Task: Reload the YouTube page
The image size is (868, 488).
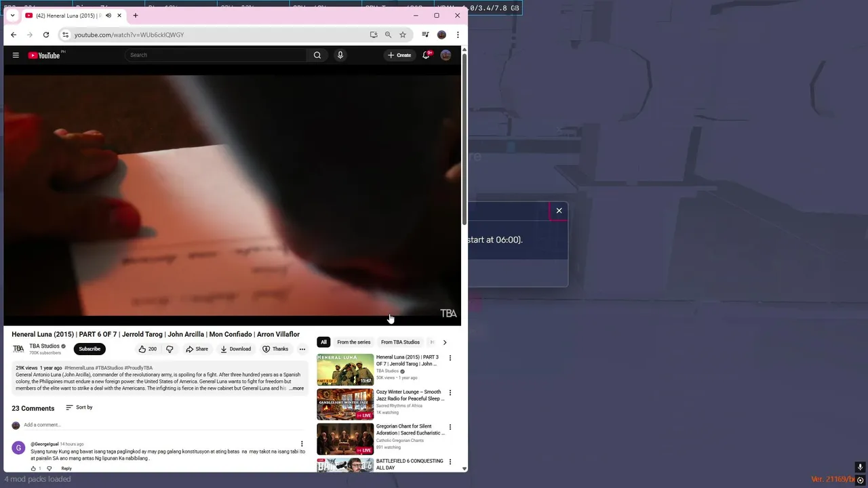Action: pos(45,35)
